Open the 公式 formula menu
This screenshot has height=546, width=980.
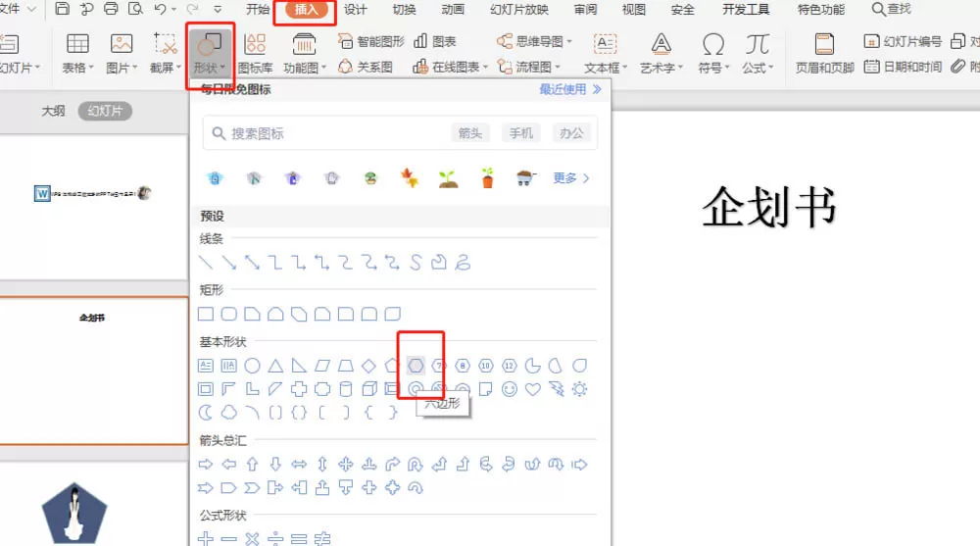pos(758,54)
